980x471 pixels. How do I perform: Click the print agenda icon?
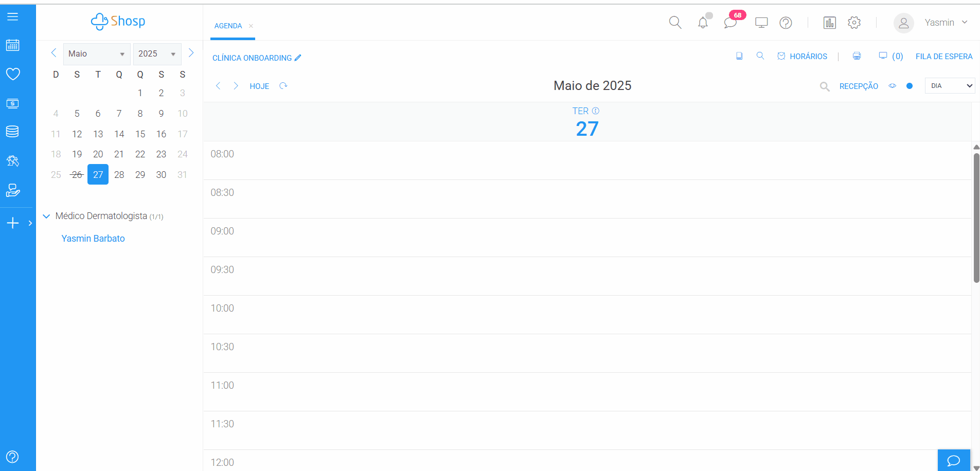click(x=857, y=56)
